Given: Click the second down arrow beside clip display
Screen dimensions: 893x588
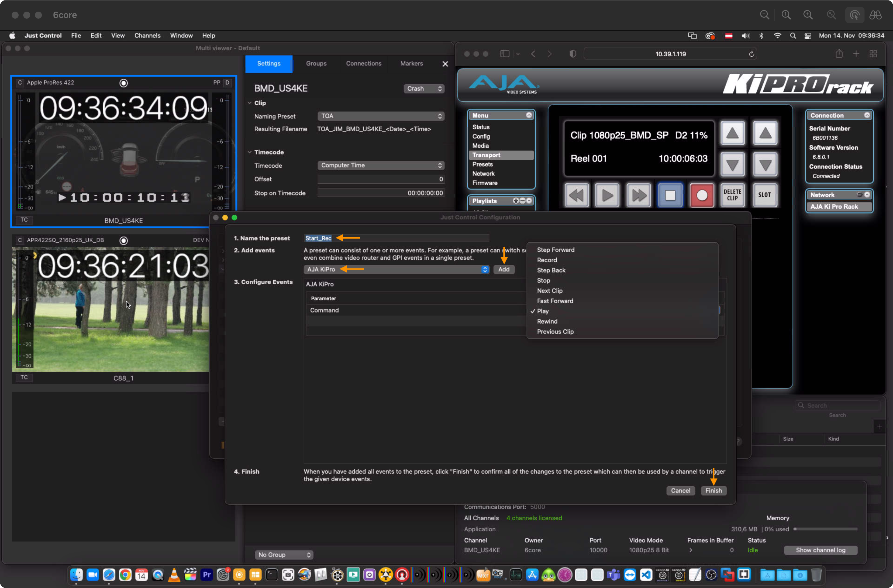Looking at the screenshot, I should tap(765, 164).
